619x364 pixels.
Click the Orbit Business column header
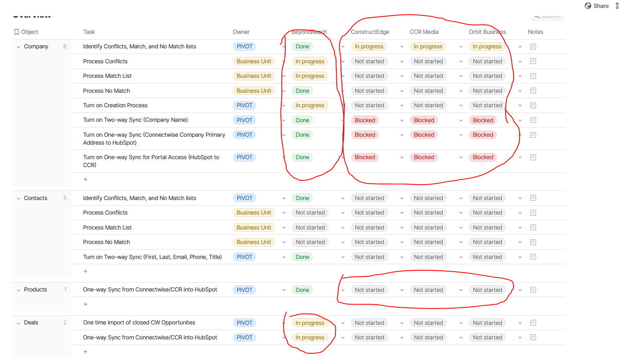coord(487,32)
